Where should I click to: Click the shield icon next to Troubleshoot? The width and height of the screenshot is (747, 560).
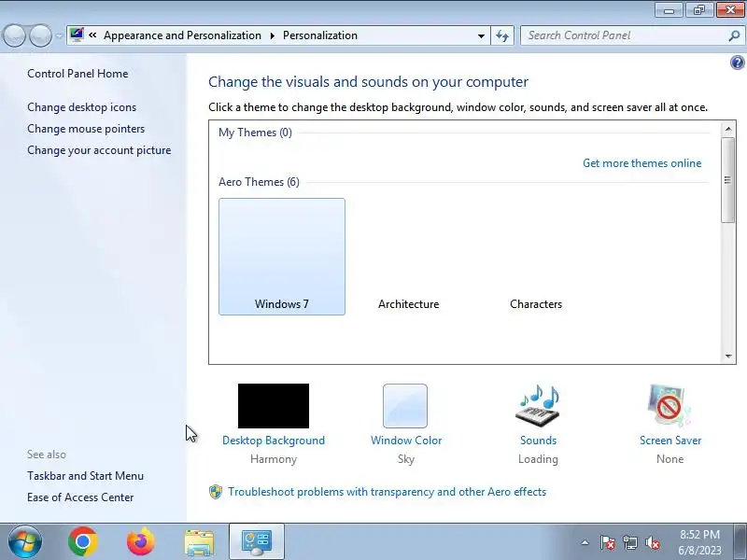pyautogui.click(x=216, y=492)
